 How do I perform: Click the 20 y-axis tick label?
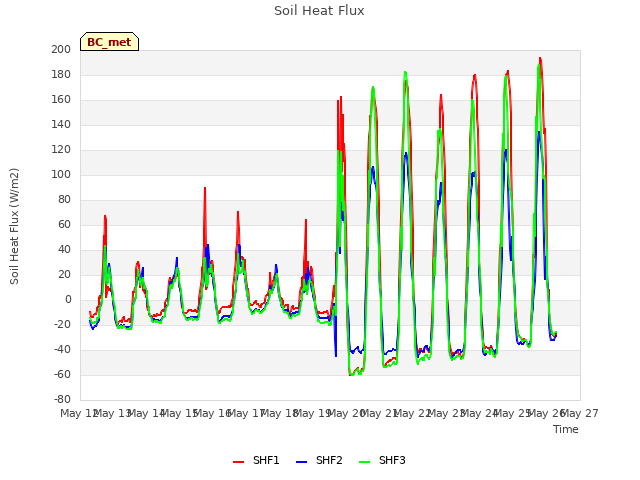click(x=64, y=275)
